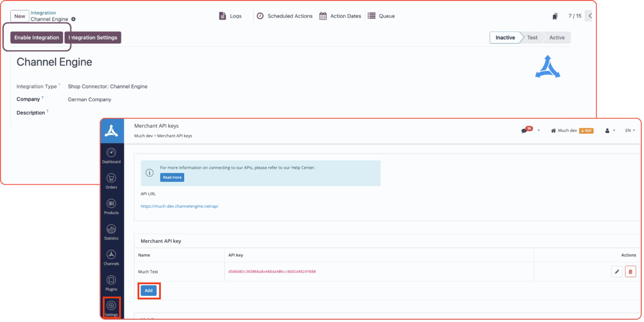The height and width of the screenshot is (322, 644).
Task: Click the notifications chat icon with badge
Action: [526, 130]
